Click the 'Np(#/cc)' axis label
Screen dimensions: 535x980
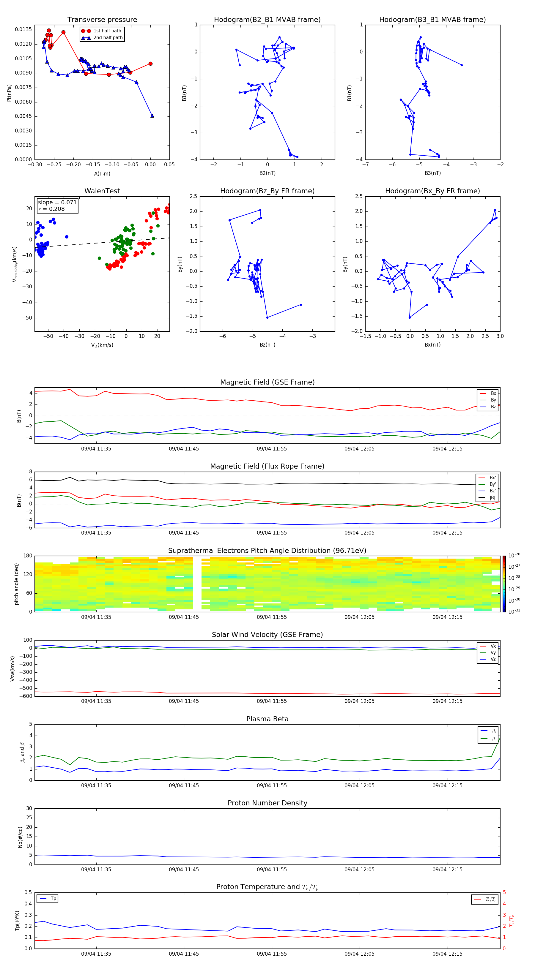click(x=20, y=837)
